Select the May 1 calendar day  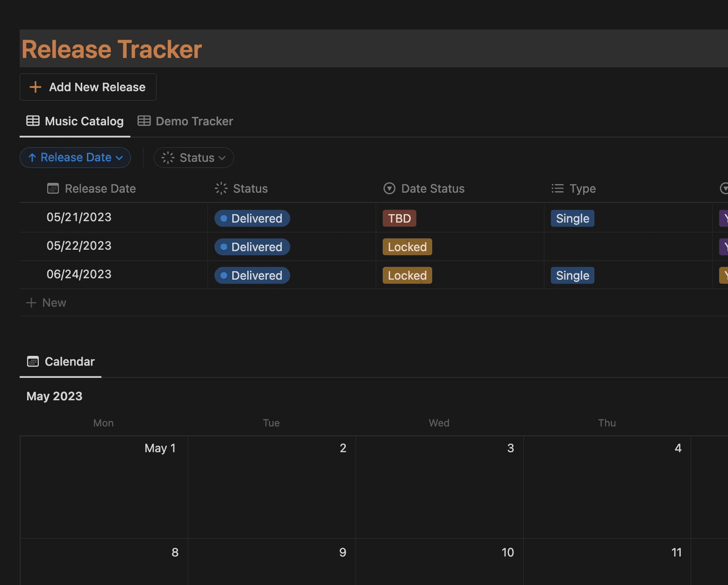104,487
